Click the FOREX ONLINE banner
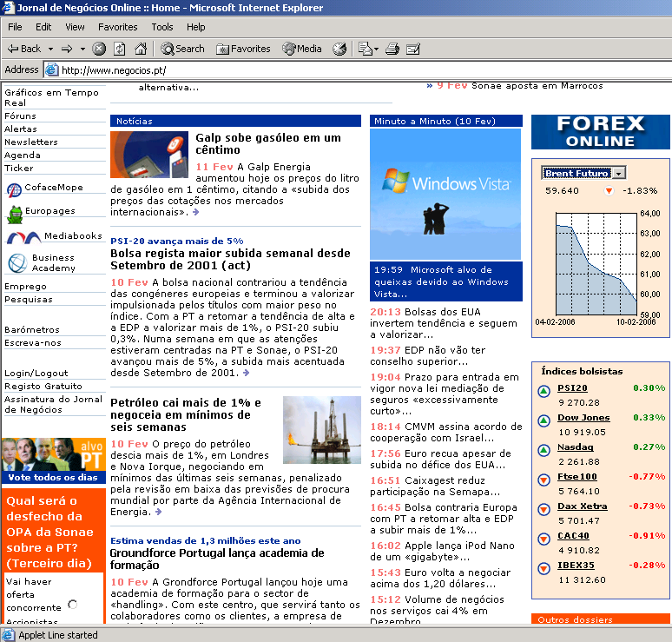Image resolution: width=672 pixels, height=642 pixels. 600,132
